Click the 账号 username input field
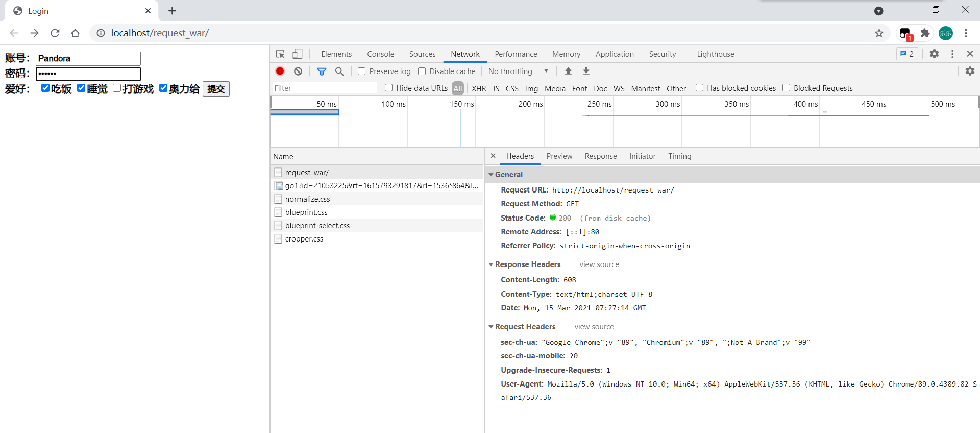 [x=88, y=58]
